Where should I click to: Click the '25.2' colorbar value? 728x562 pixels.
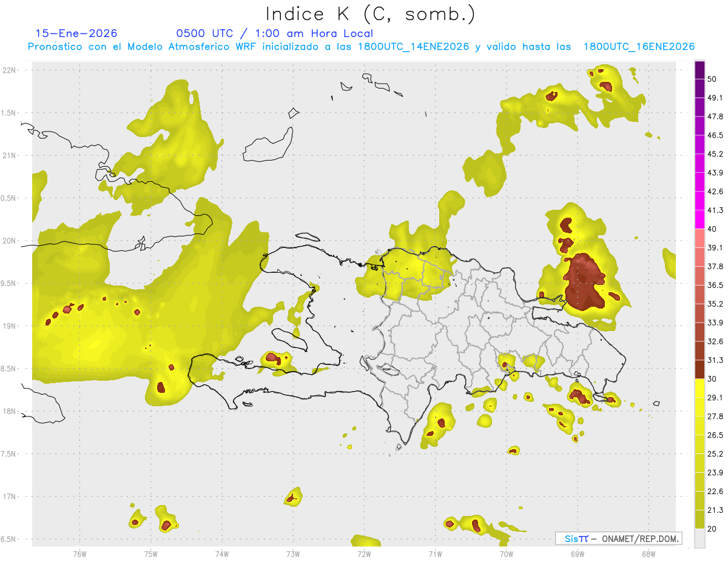[x=715, y=453]
